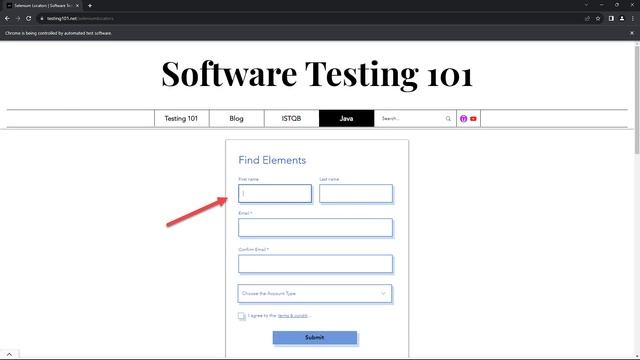Open the tab search chevron in title bar
The image size is (640, 360).
pyautogui.click(x=586, y=5)
